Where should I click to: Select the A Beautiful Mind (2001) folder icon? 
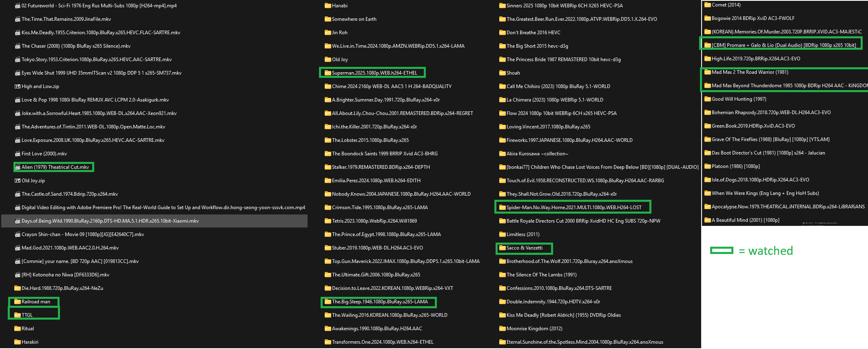(x=708, y=220)
